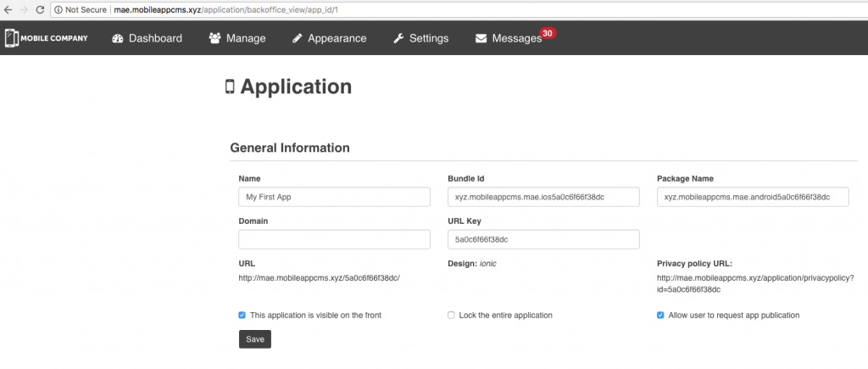868x369 pixels.
Task: Edit the URL Key field
Action: (543, 239)
